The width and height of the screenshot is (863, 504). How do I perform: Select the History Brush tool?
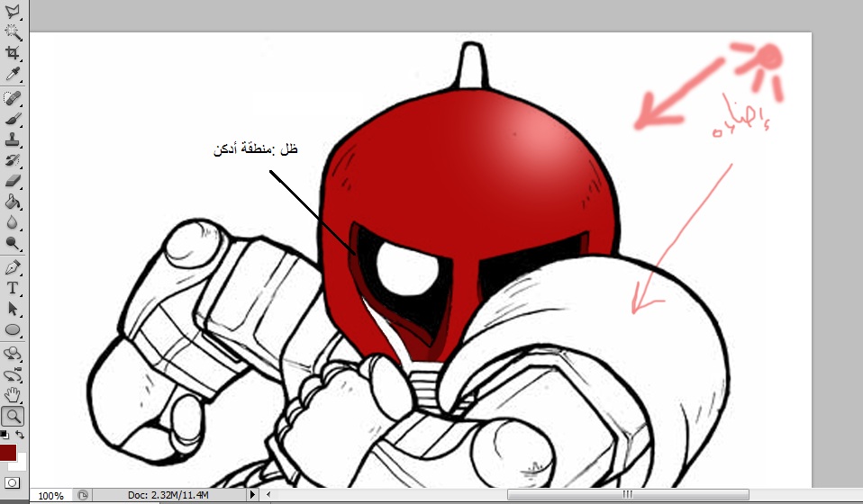[x=12, y=160]
